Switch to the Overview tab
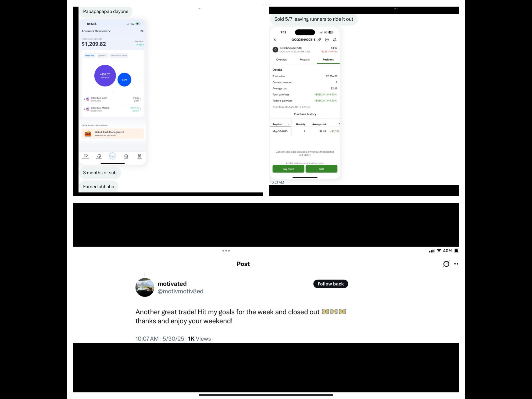The image size is (532, 399). [281, 59]
